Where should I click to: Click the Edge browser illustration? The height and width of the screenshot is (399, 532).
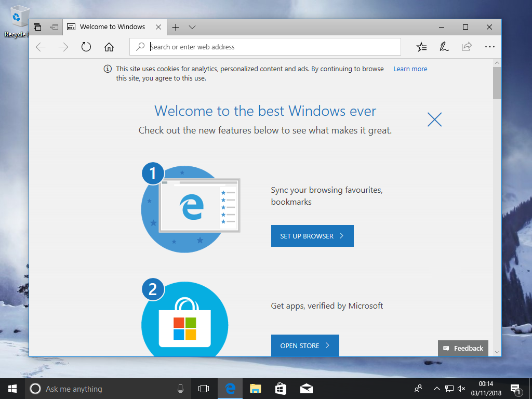click(191, 208)
